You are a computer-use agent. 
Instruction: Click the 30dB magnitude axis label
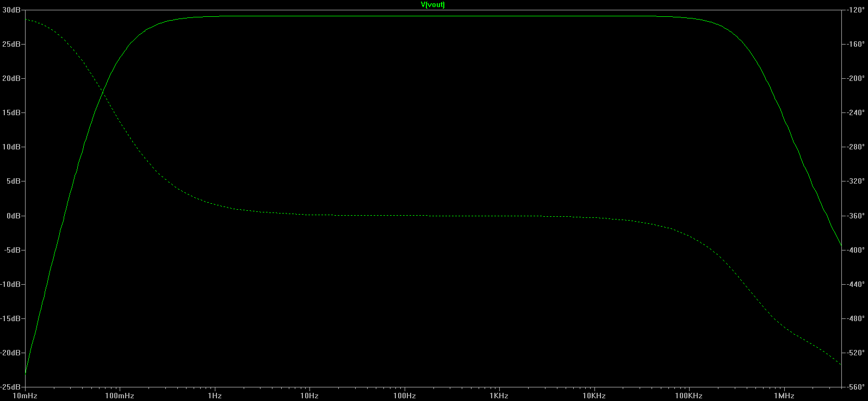point(11,10)
